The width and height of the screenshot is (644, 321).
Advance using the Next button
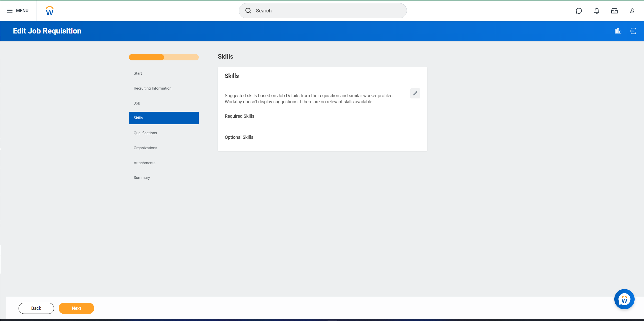point(76,308)
